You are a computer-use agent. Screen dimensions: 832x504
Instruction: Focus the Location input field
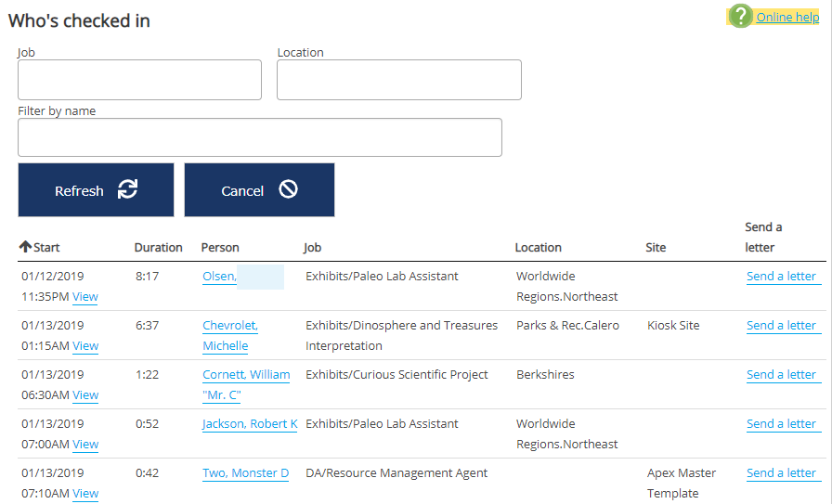[x=398, y=80]
